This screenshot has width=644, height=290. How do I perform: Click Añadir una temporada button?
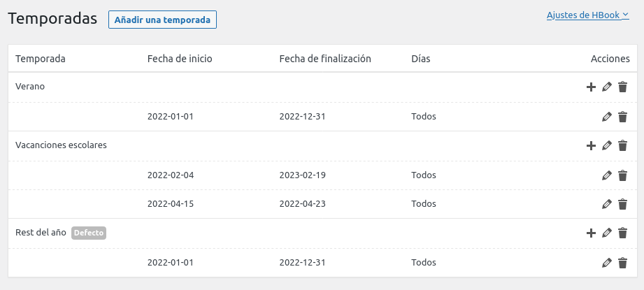[162, 20]
